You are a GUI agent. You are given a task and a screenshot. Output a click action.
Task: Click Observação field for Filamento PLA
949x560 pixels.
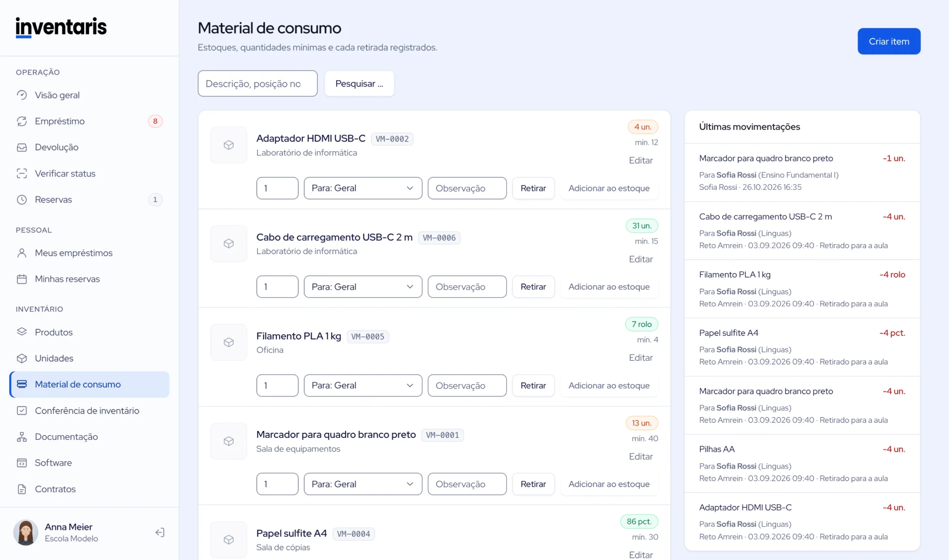[467, 386]
